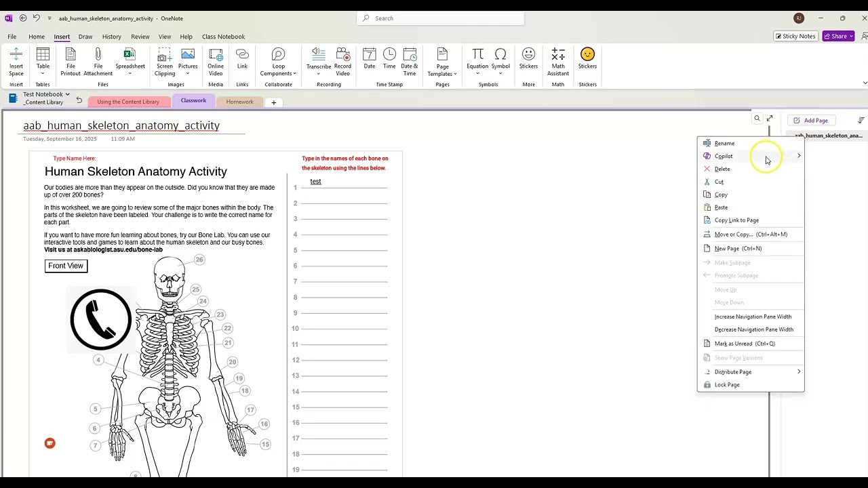868x488 pixels.
Task: Insert Date & Time stamp
Action: pyautogui.click(x=410, y=62)
